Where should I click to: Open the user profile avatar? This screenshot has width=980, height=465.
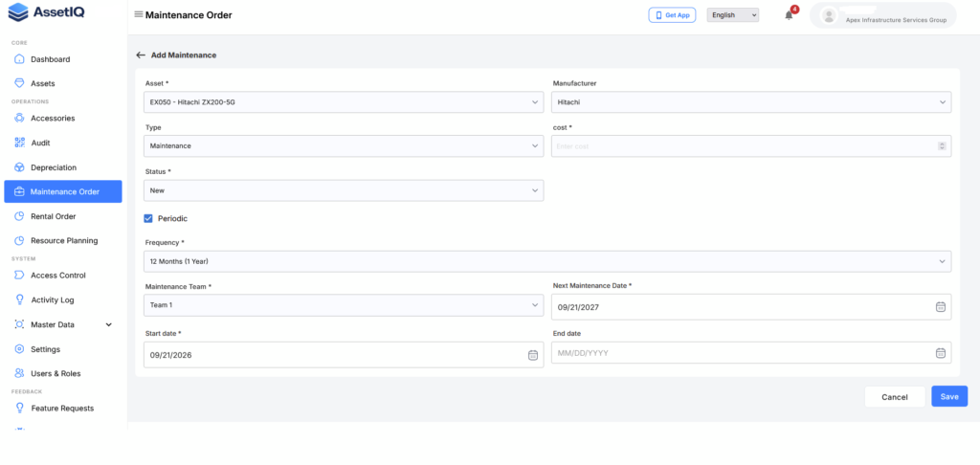click(829, 15)
